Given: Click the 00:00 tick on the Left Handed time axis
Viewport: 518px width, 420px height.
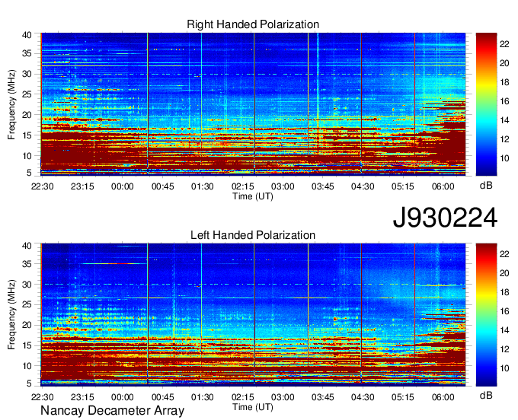Looking at the screenshot, I should coord(122,397).
